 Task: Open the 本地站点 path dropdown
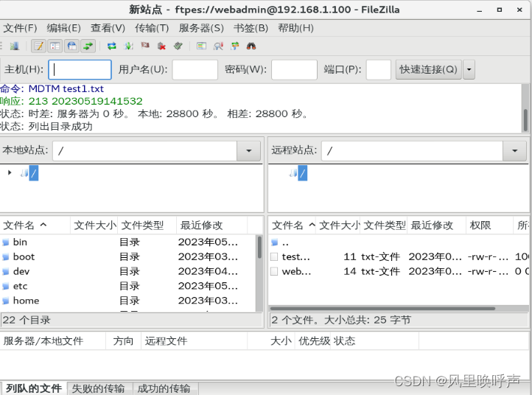tap(249, 150)
